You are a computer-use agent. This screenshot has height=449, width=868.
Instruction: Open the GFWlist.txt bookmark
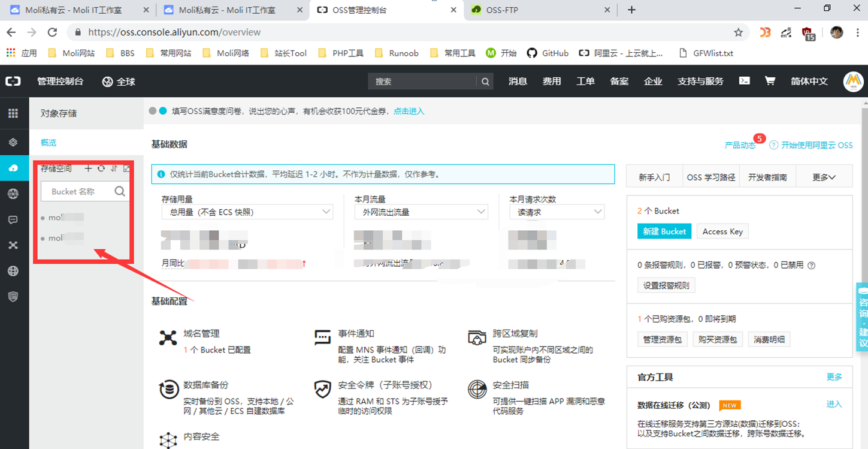706,53
